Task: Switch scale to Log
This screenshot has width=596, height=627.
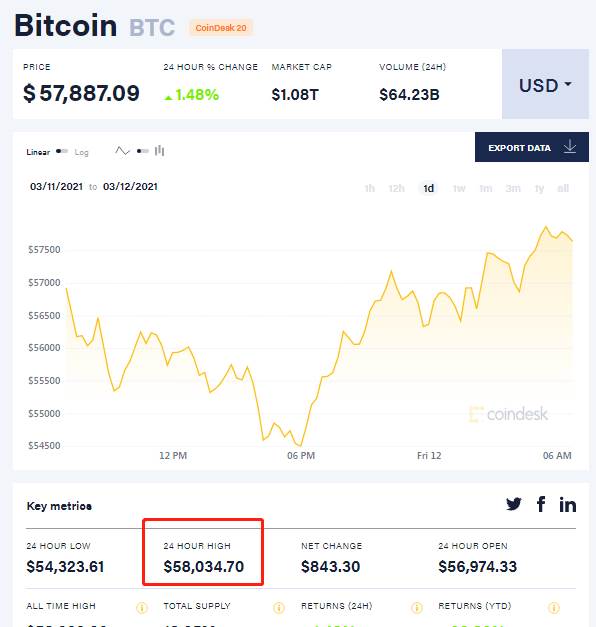Action: [x=81, y=152]
